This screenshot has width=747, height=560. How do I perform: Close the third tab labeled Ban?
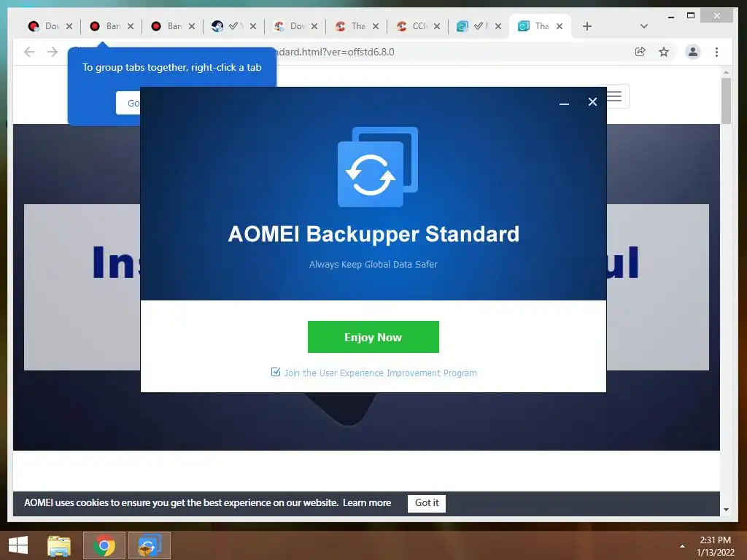[192, 26]
